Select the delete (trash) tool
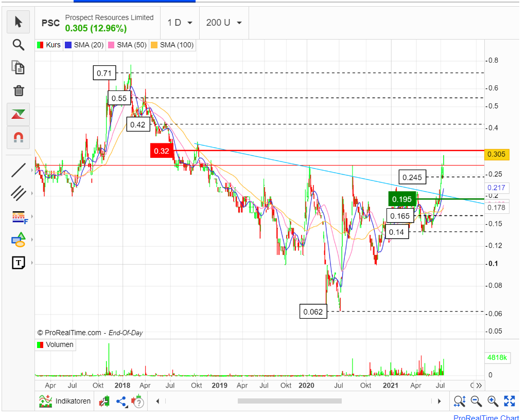Viewport: 527px width, 420px height. [18, 90]
